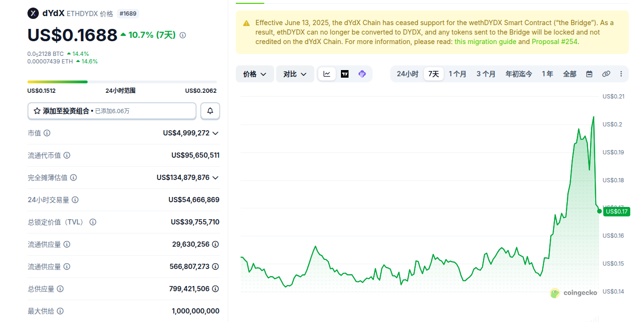Open info tooltip next to 完全摊薄估值

click(73, 178)
